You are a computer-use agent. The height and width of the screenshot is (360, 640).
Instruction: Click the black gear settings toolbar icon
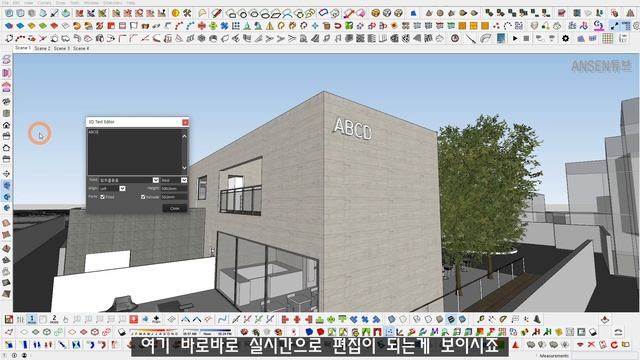565,38
